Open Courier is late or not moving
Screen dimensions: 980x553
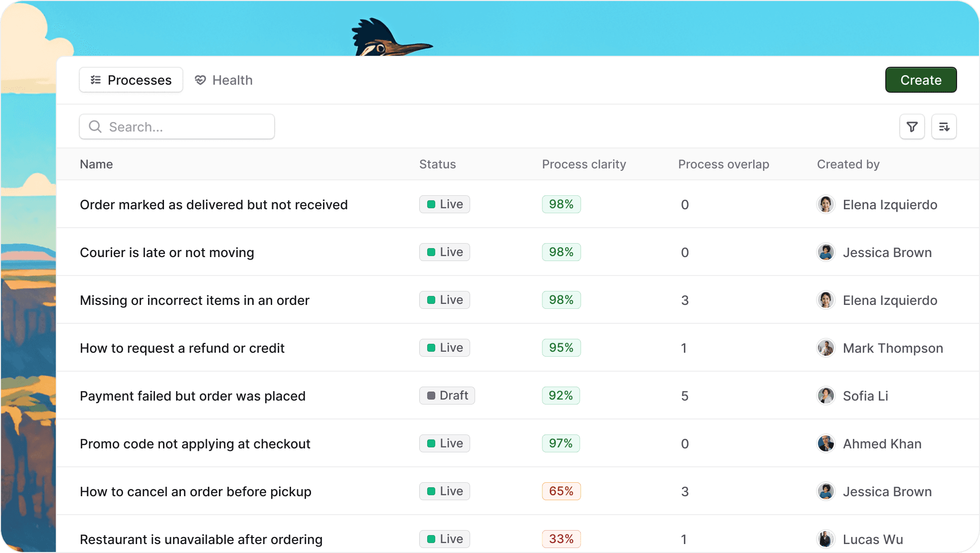click(x=167, y=253)
